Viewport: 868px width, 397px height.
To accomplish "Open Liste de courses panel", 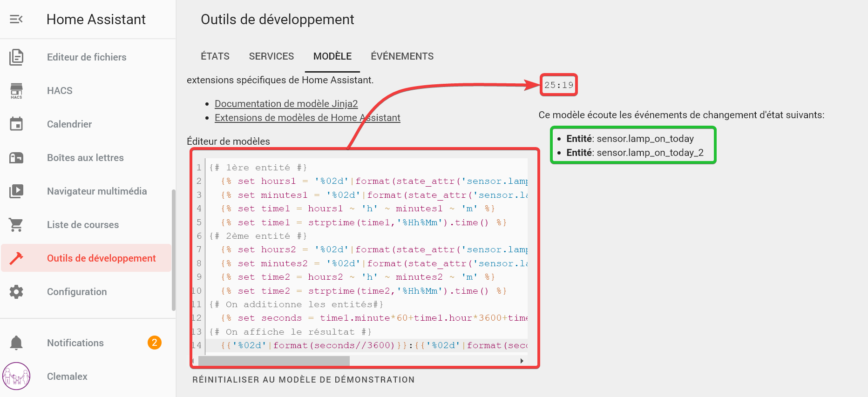I will [83, 225].
